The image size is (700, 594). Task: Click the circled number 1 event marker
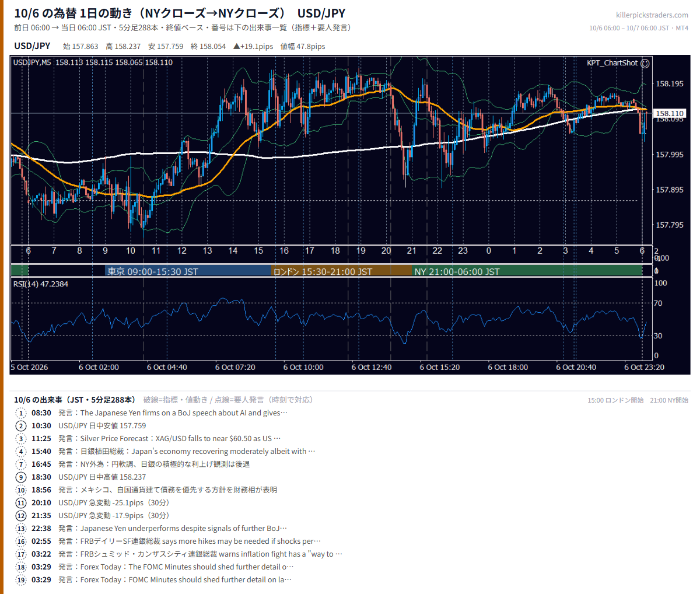21,413
